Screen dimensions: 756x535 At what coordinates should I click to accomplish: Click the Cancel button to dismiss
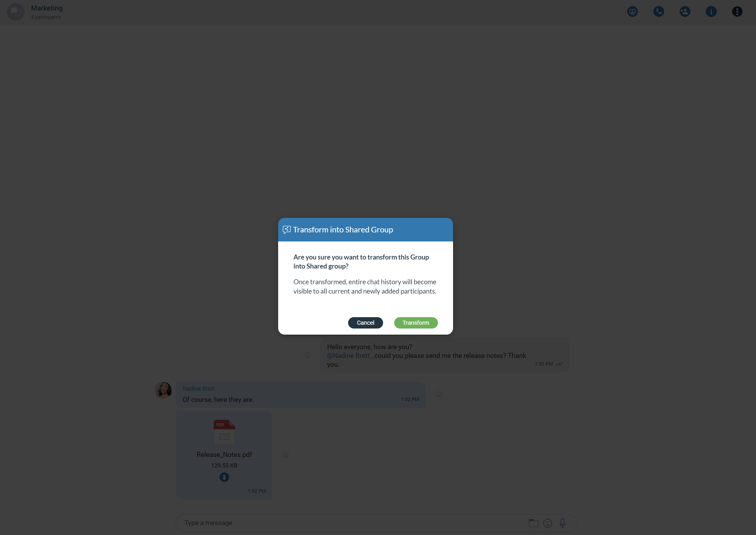pos(365,322)
